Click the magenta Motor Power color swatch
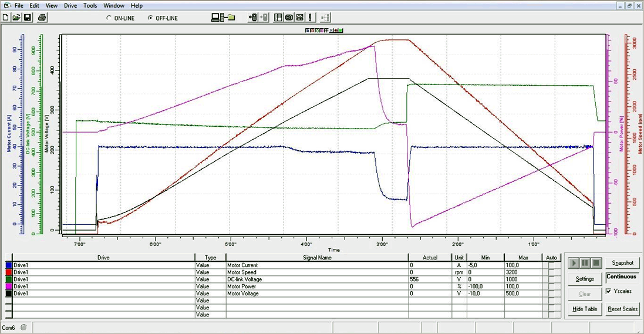The height and width of the screenshot is (334, 644). click(x=9, y=286)
